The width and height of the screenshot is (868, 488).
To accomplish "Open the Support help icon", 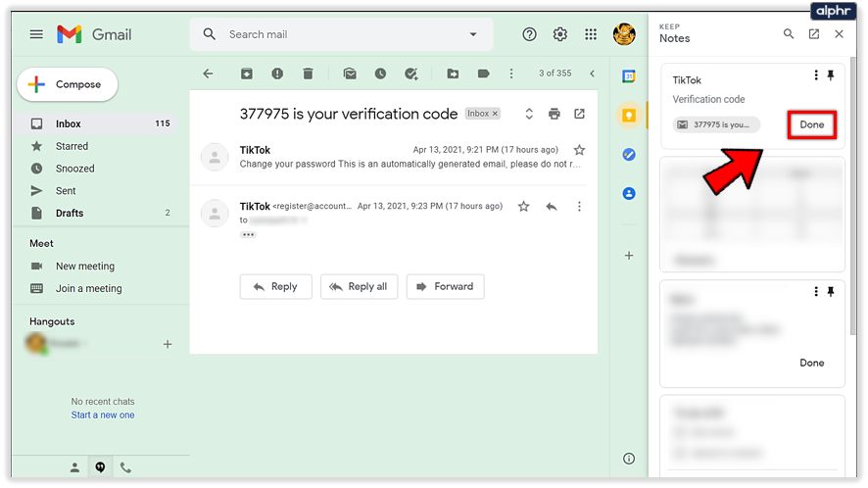I will click(529, 34).
